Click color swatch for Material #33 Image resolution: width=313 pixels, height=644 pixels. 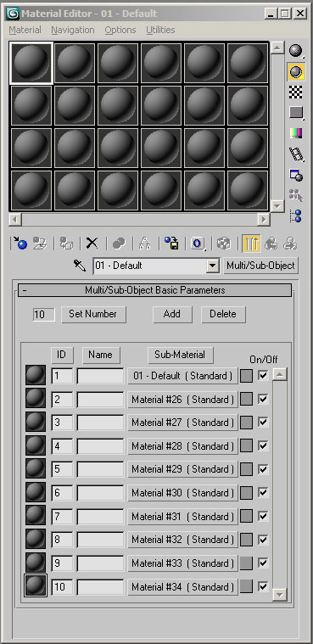click(x=246, y=563)
